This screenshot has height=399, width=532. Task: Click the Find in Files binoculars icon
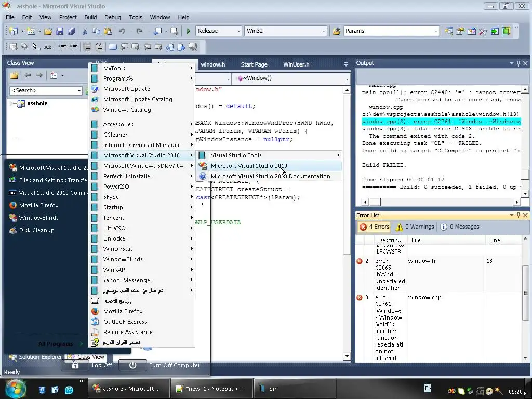(336, 31)
